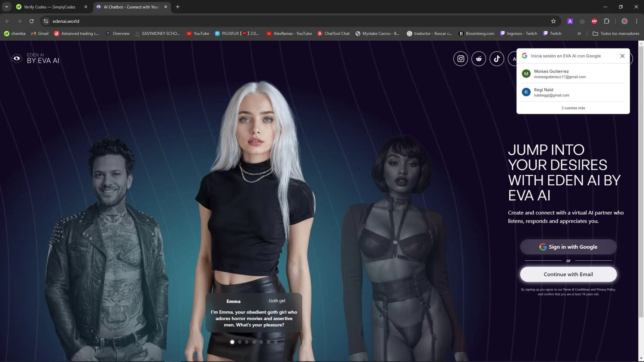Screen dimensions: 644x362
Task: Reload the current page
Action: coord(31,21)
